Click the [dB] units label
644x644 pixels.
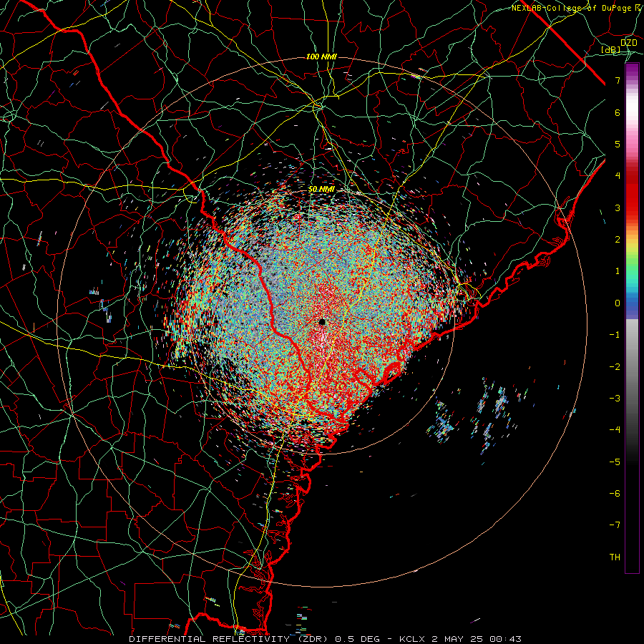610,50
